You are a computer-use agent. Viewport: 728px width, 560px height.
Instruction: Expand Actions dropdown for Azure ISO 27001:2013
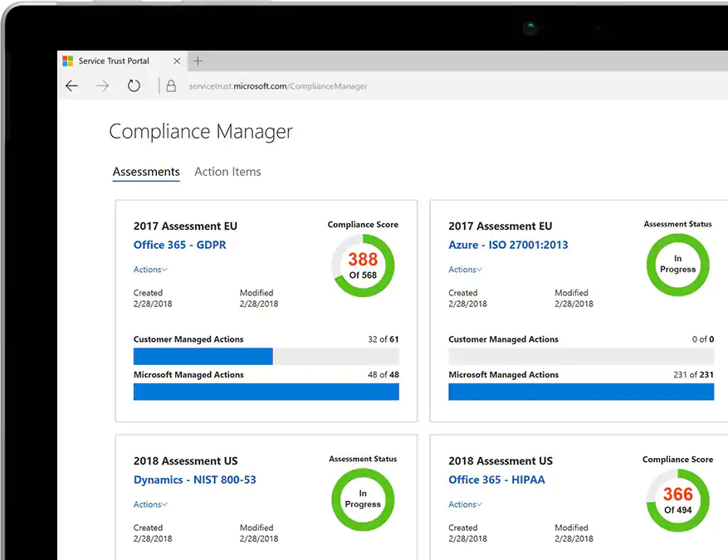click(465, 270)
